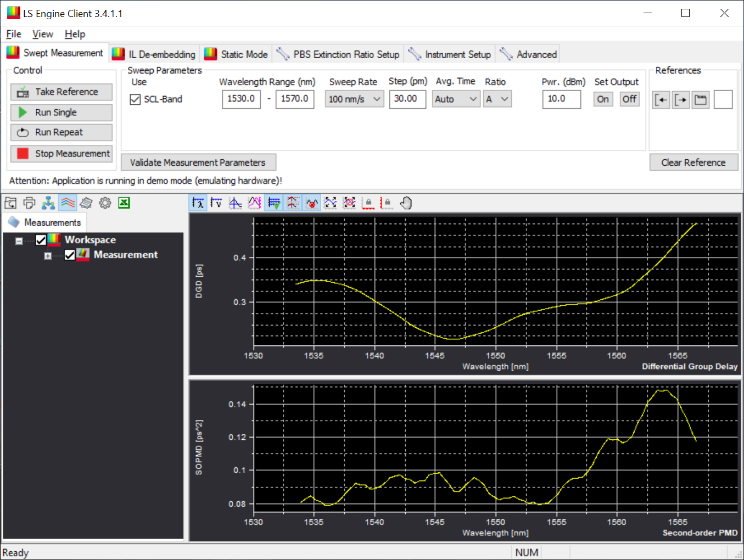Click the red-dot peak search icon
The height and width of the screenshot is (560, 744).
[311, 203]
